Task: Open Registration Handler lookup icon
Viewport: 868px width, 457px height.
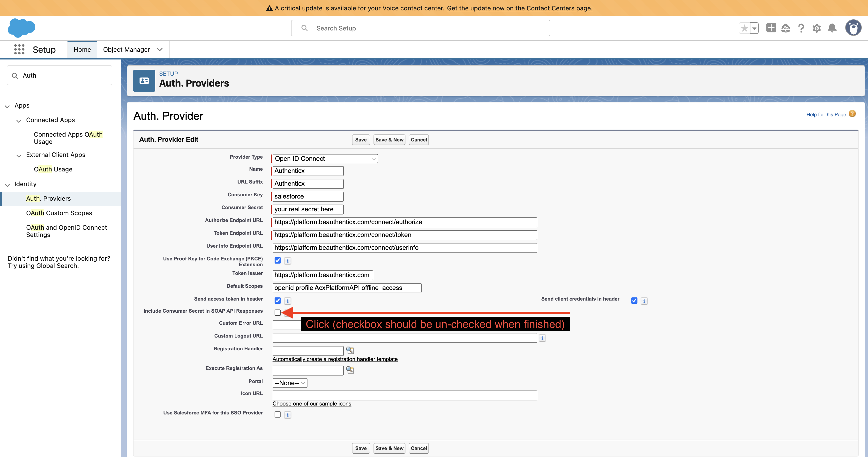Action: pyautogui.click(x=350, y=350)
